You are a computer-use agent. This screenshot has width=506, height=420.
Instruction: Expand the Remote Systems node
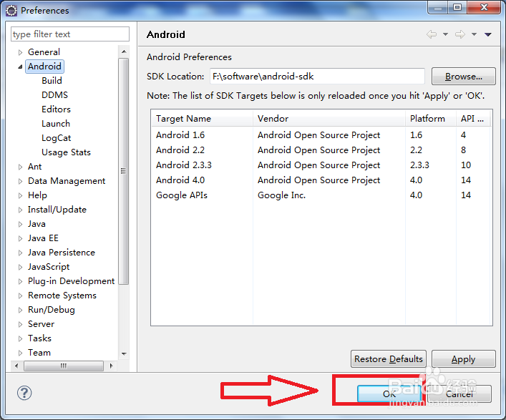point(20,296)
